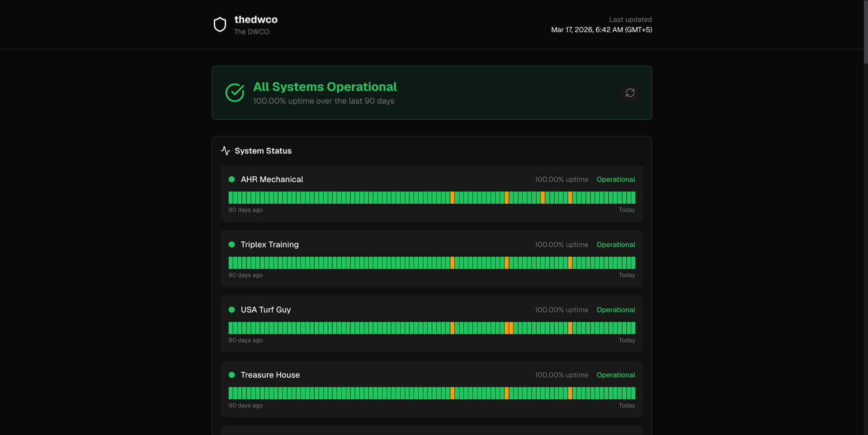This screenshot has height=435, width=868.
Task: Click the All Systems Operational heading
Action: click(325, 87)
